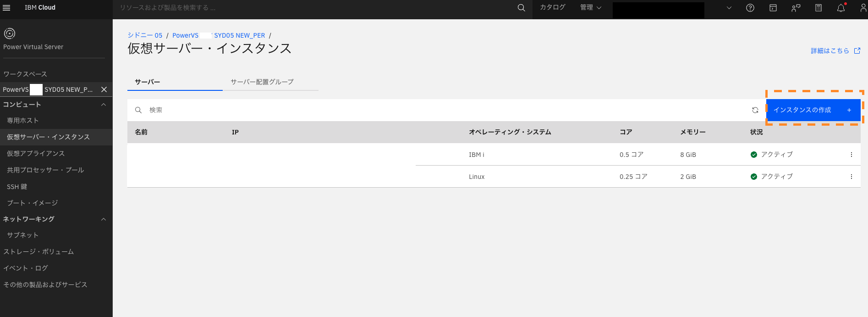868x317 pixels.
Task: Switch to the サーバー tab
Action: pos(175,82)
